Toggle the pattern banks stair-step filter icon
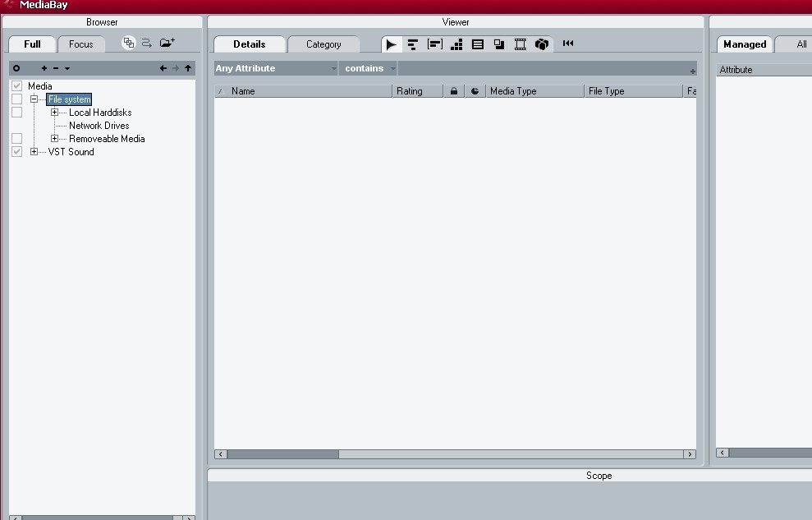Viewport: 812px width, 520px height. point(456,44)
